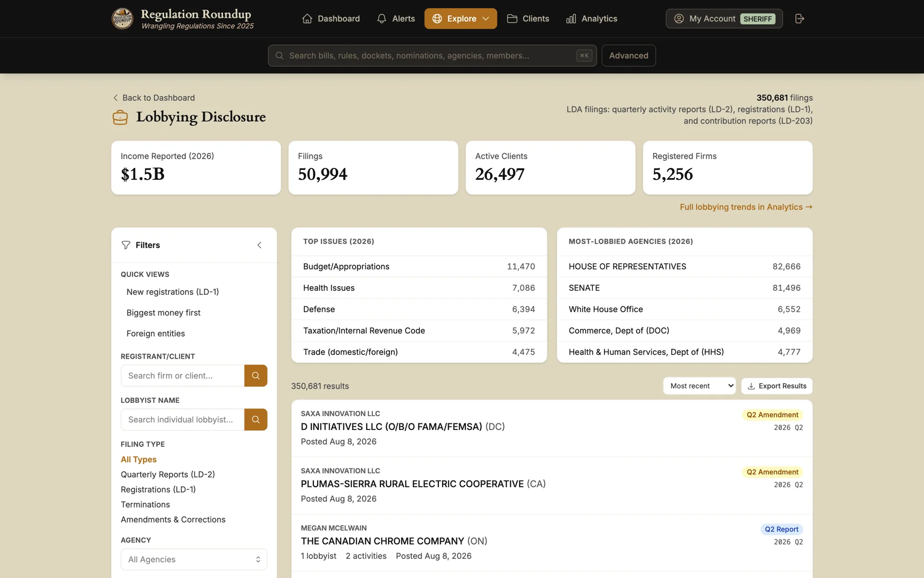Filter by Amendments & Corrections
This screenshot has width=924, height=578.
point(173,519)
